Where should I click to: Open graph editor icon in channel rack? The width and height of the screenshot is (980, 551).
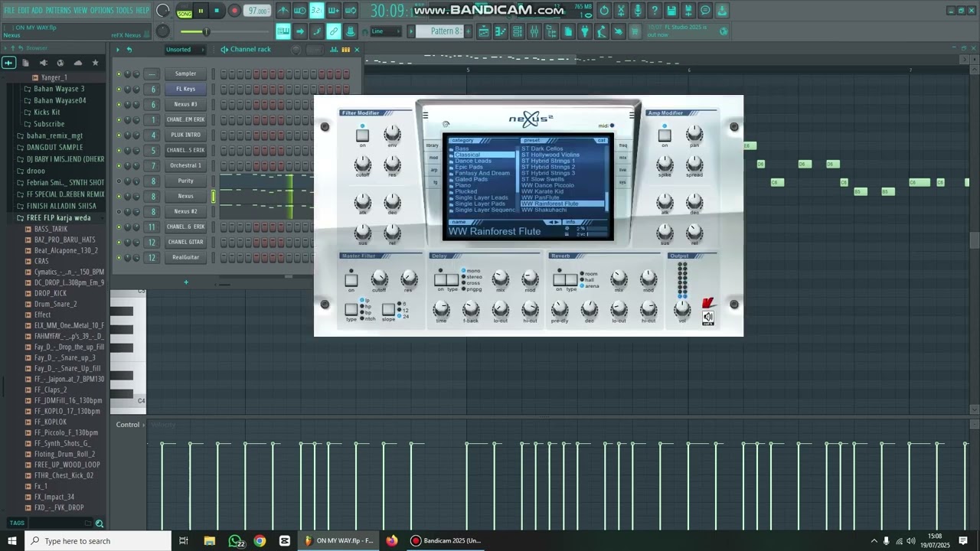[x=335, y=50]
